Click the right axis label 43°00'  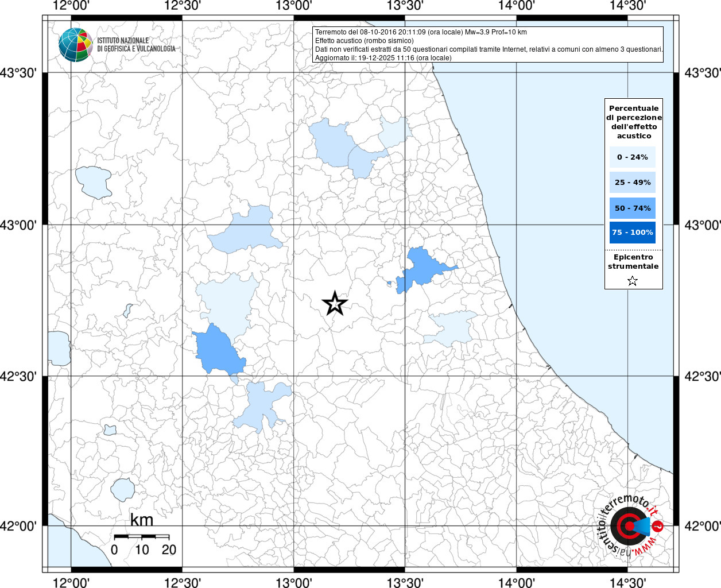coord(702,225)
